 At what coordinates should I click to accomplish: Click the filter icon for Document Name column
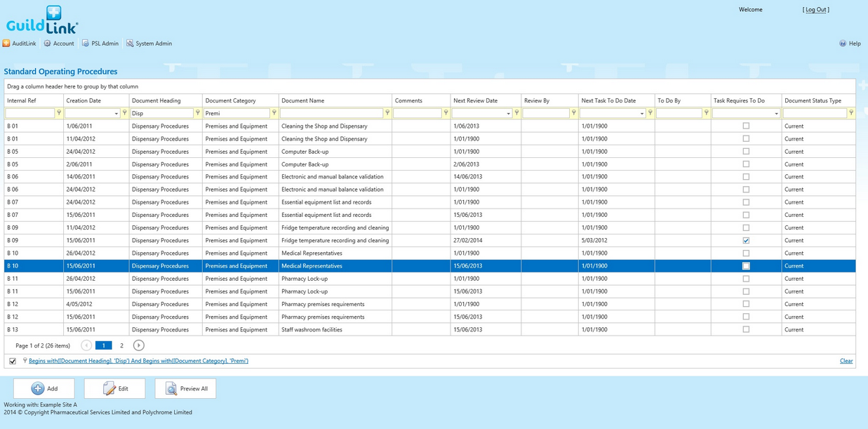point(387,113)
